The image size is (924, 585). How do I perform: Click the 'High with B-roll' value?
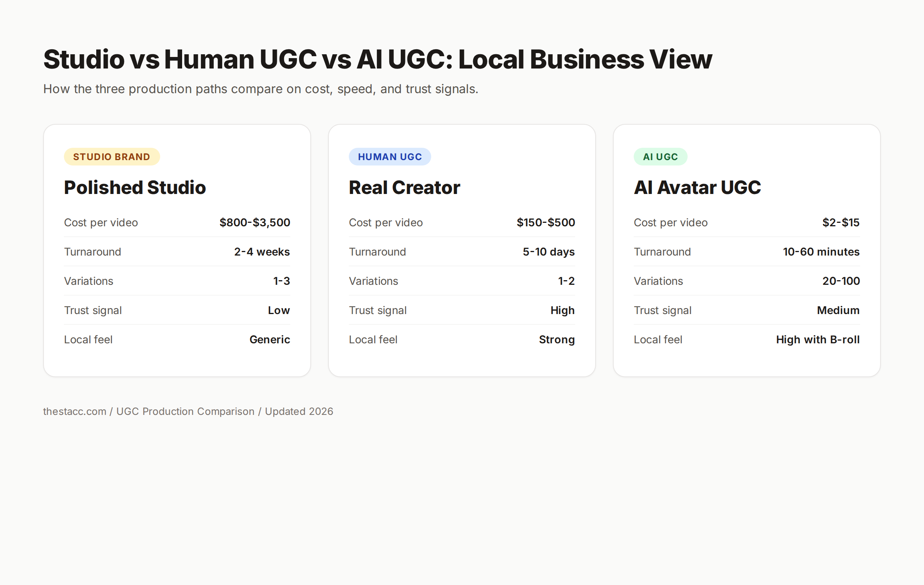coord(818,339)
